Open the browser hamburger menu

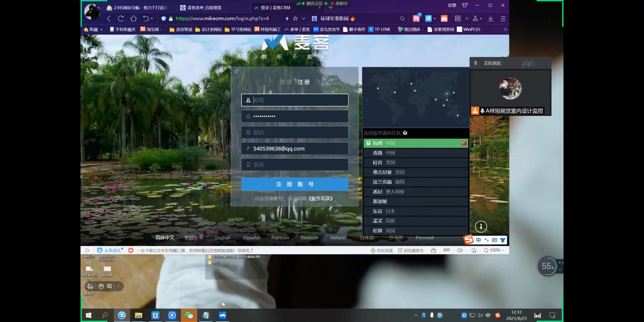[x=503, y=18]
